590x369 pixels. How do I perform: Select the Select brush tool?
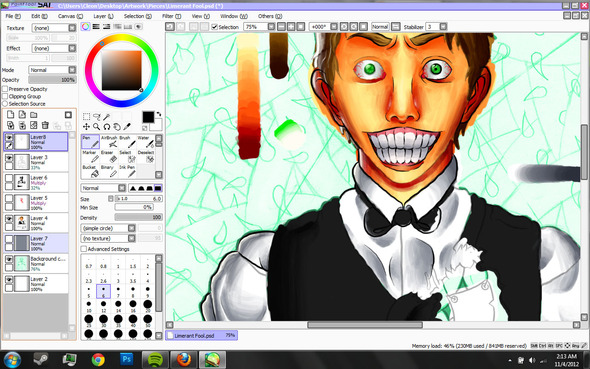127,156
